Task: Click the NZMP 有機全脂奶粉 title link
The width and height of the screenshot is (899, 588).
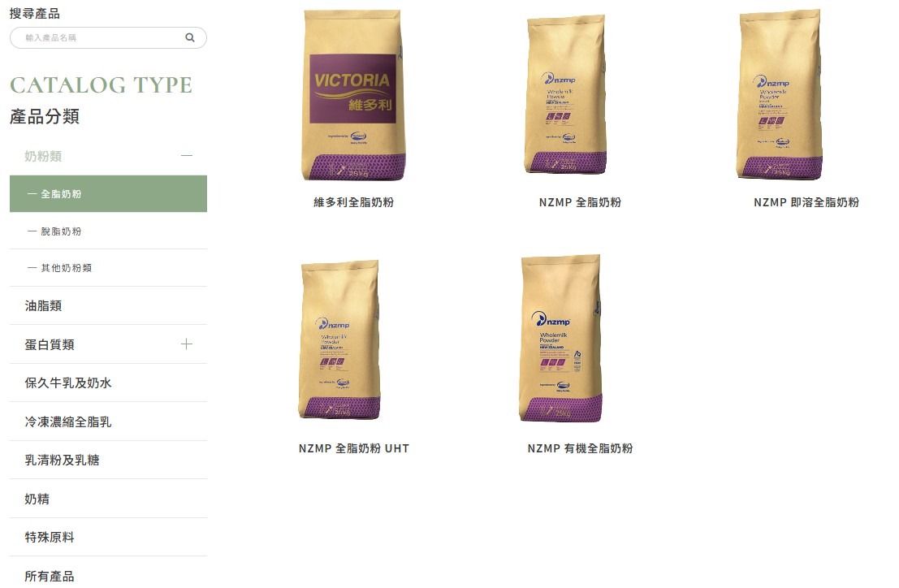Action: coord(580,449)
